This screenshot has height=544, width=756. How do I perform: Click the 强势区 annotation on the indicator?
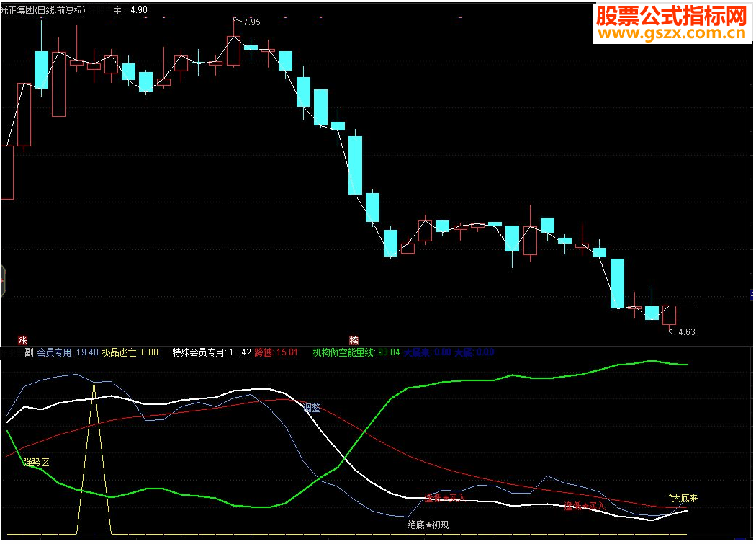[36, 463]
